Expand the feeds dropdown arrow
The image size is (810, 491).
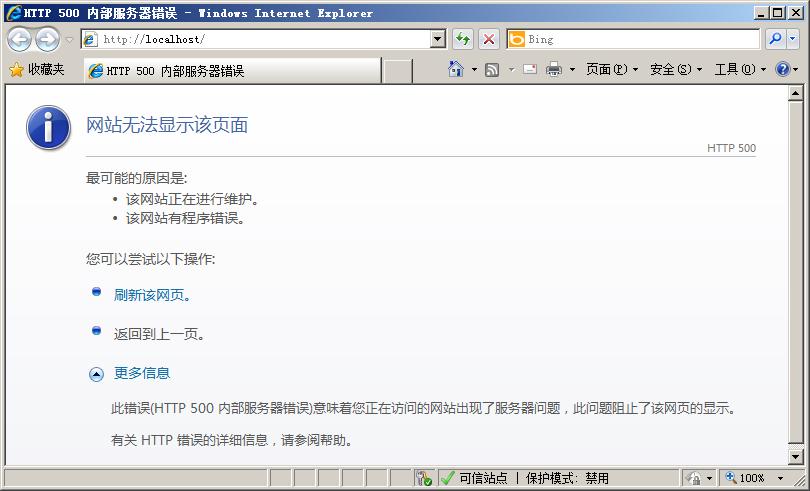(511, 69)
